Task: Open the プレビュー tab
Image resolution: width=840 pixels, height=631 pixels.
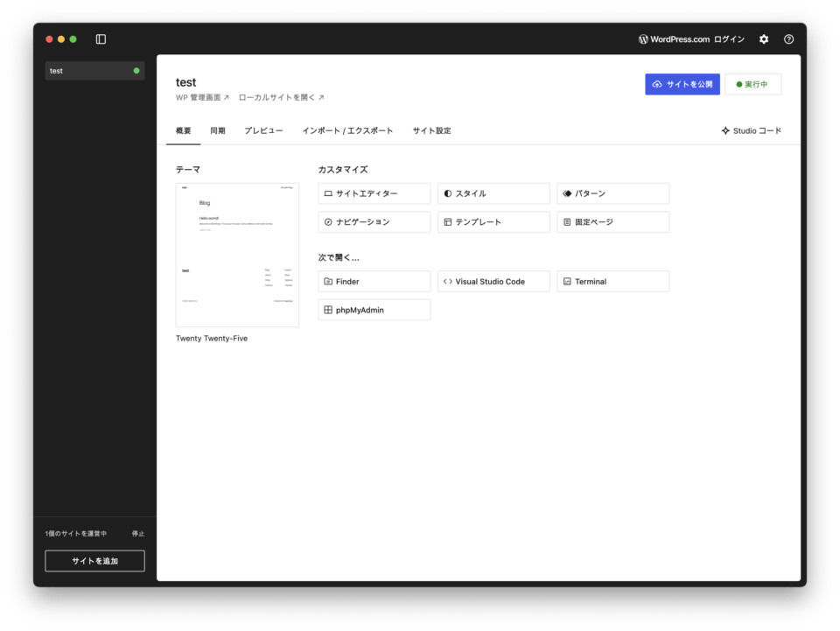Action: 263,130
